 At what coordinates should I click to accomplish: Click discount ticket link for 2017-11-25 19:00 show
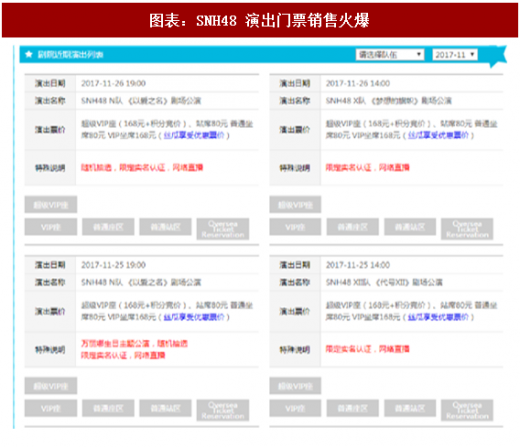[194, 317]
